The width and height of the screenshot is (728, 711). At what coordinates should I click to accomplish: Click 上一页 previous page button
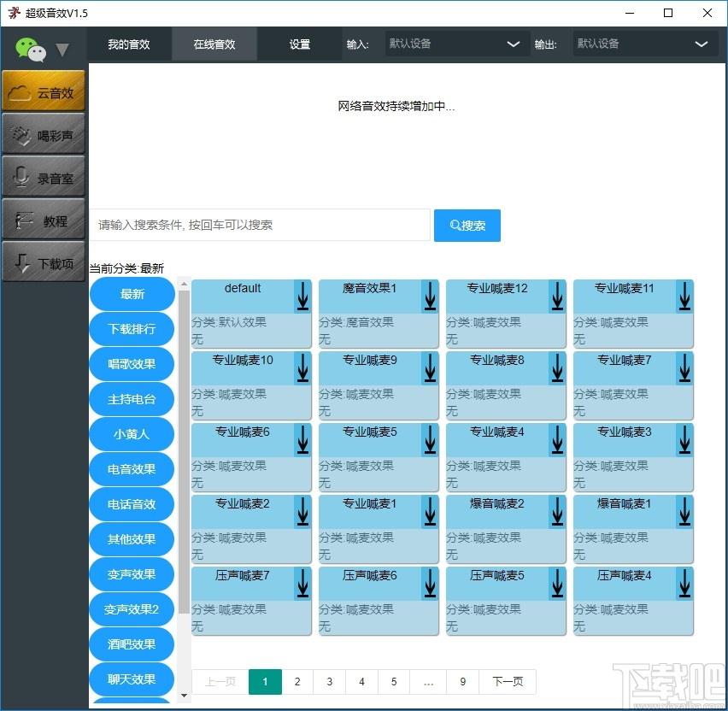(x=220, y=682)
